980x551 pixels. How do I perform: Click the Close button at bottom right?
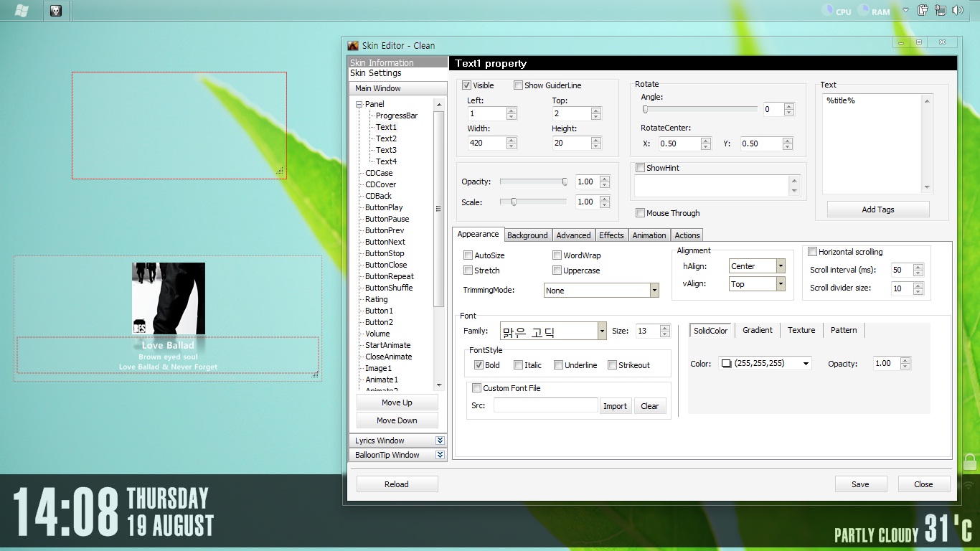pos(924,484)
